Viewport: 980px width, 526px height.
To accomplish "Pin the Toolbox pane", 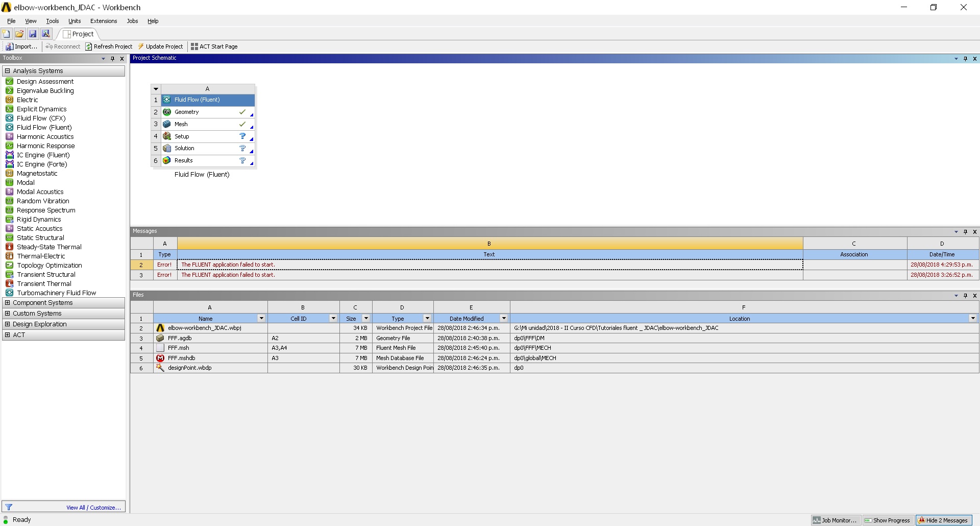I will (x=113, y=58).
